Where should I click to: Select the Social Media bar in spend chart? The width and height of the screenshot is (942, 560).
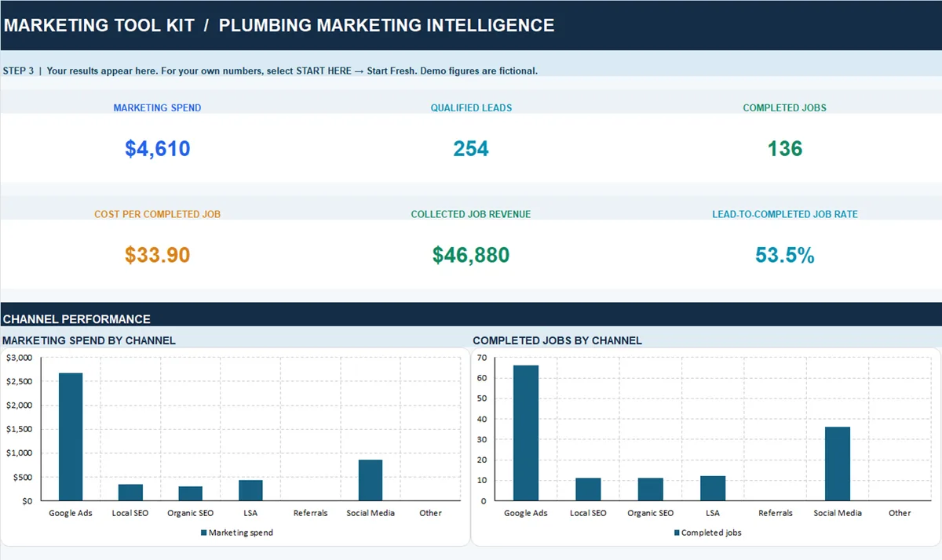pos(371,480)
